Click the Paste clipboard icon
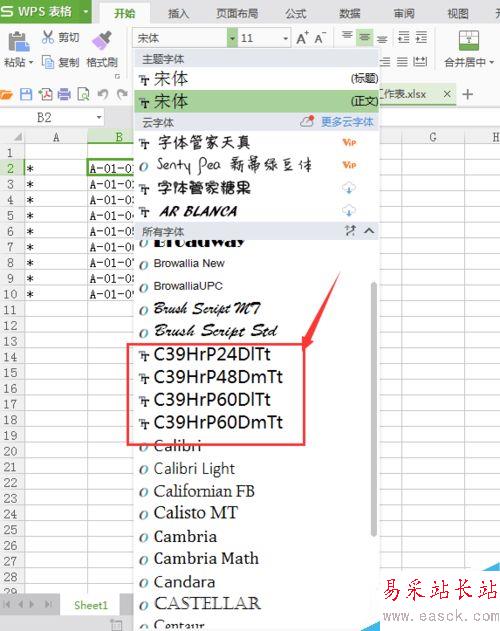 tap(19, 41)
